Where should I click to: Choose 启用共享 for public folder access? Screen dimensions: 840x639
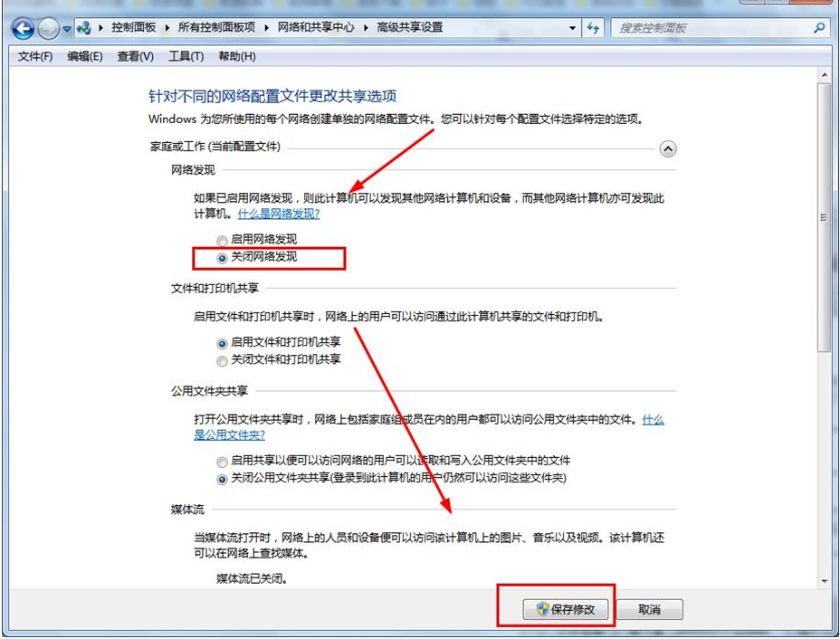point(223,461)
